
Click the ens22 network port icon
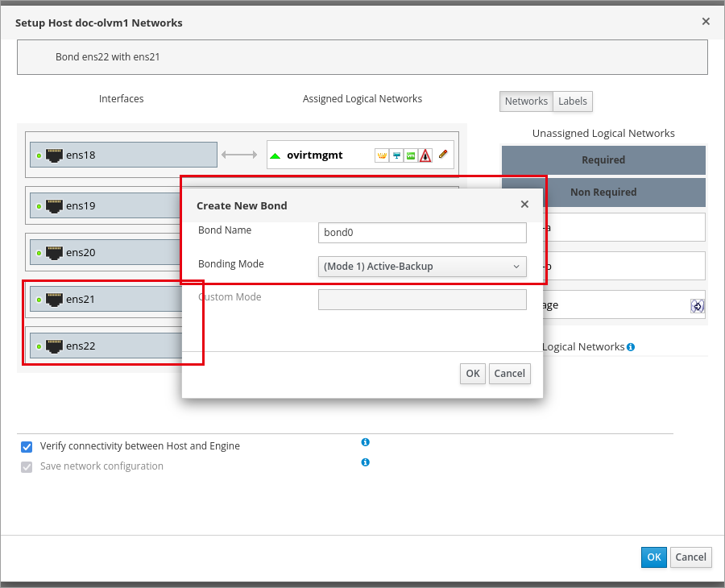click(x=54, y=346)
